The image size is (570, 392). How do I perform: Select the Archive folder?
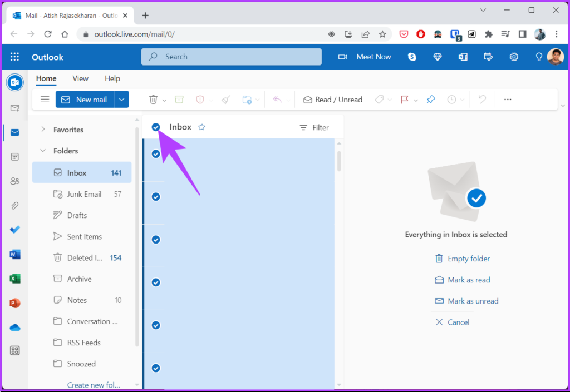tap(82, 279)
